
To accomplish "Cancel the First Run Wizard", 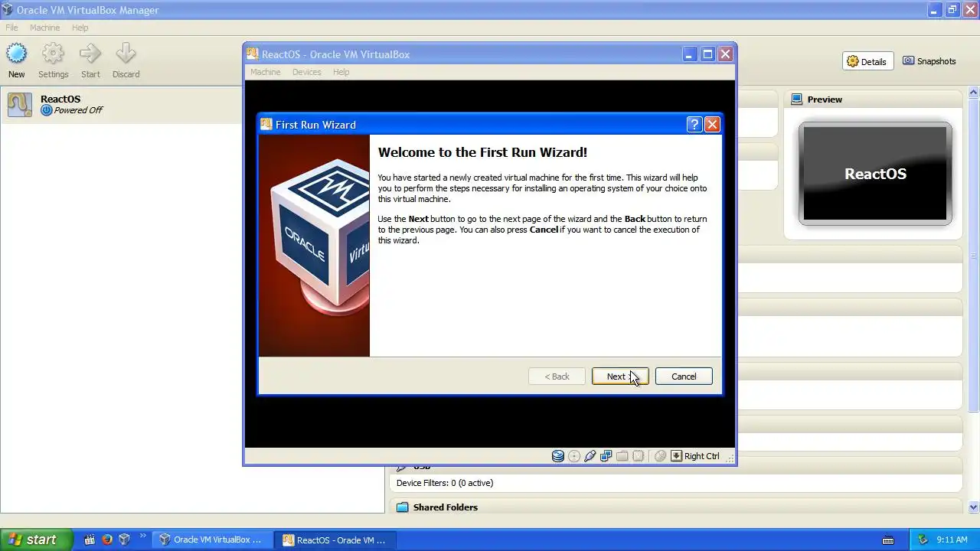I will [x=684, y=377].
